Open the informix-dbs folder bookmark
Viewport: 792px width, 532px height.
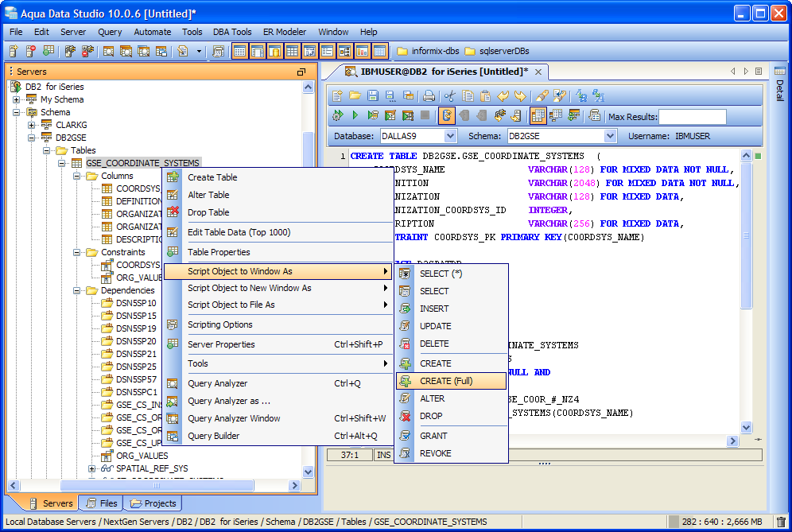(x=429, y=51)
